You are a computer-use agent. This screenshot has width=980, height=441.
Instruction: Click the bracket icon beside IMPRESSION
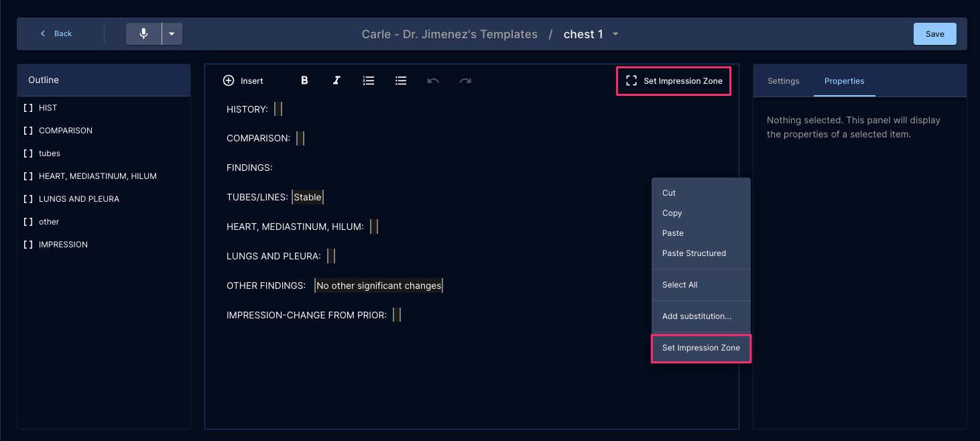[x=28, y=245]
